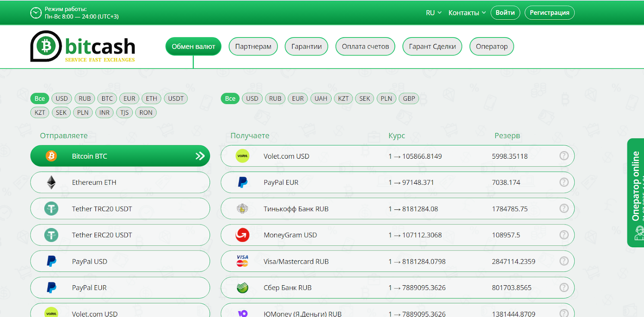Open the Обмен валют tab
Screen dimensions: 644x317
[x=193, y=46]
